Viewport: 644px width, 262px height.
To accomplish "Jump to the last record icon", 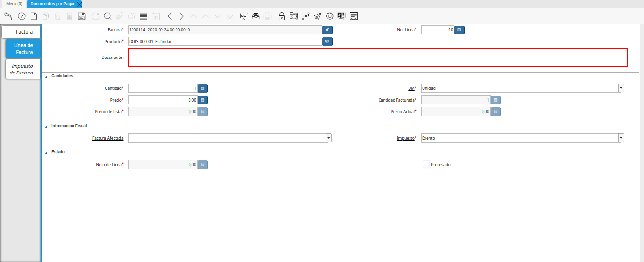I will (x=229, y=16).
